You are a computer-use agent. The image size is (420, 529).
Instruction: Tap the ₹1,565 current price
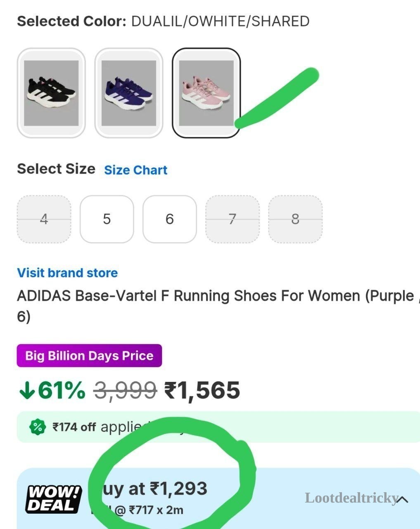pos(202,390)
